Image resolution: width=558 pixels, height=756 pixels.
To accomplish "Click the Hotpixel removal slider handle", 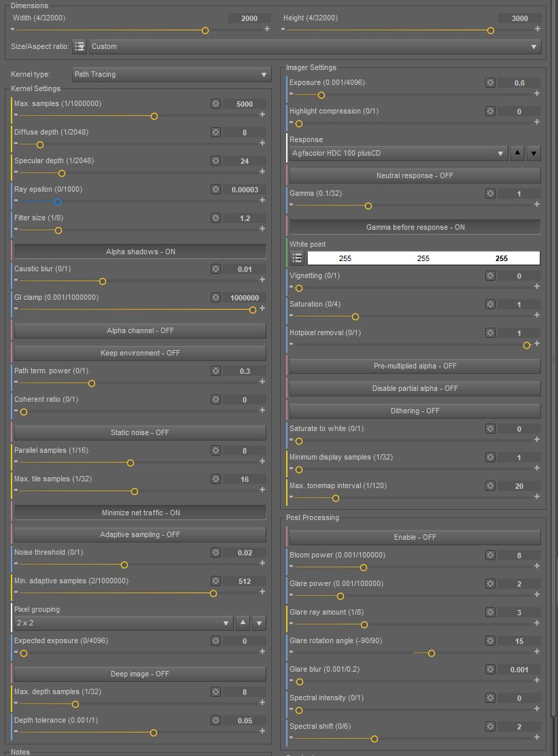I will [x=527, y=345].
